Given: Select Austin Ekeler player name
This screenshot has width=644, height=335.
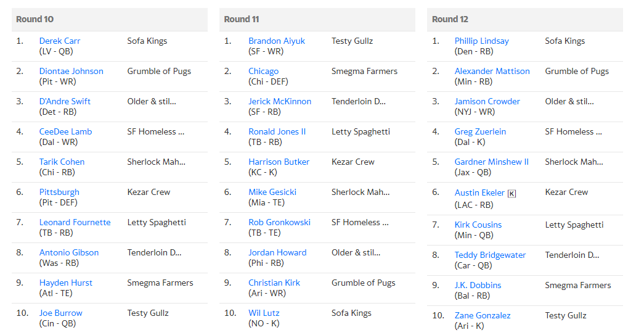Looking at the screenshot, I should coord(479,192).
